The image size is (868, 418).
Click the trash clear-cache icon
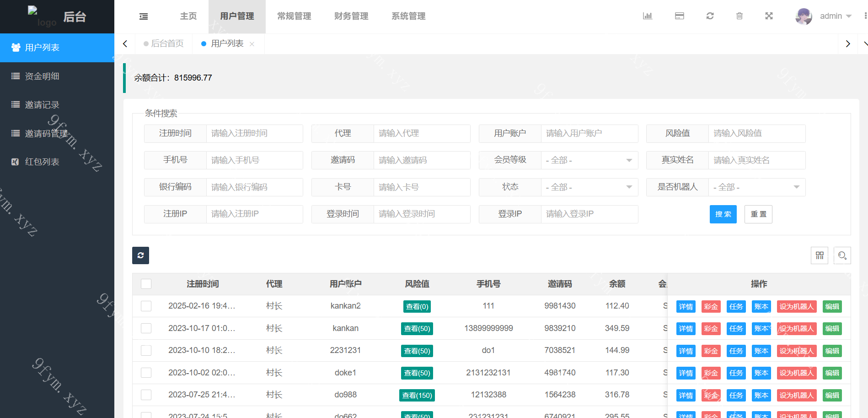point(739,16)
